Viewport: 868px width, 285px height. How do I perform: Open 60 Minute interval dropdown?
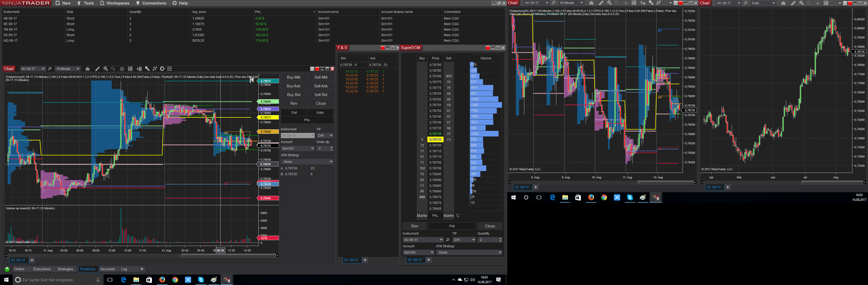(x=571, y=3)
